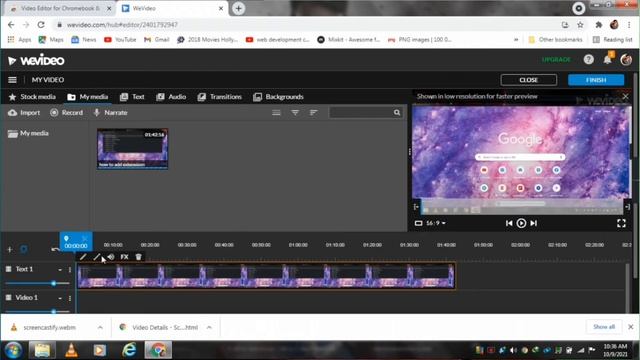Bookmark this page with the star icon
The width and height of the screenshot is (640, 360).
point(580,25)
